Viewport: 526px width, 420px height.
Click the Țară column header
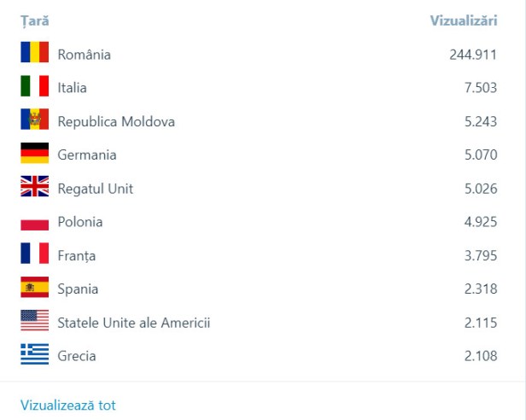tap(34, 20)
